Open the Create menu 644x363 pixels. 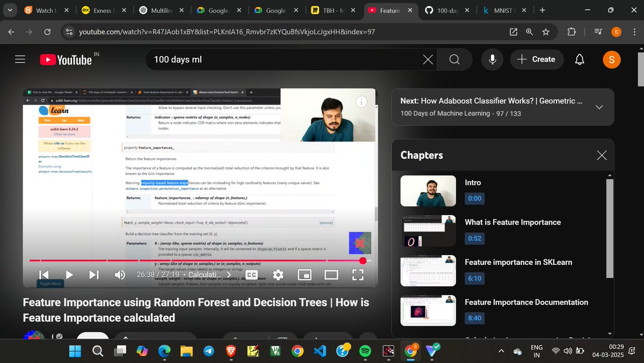[x=537, y=60]
